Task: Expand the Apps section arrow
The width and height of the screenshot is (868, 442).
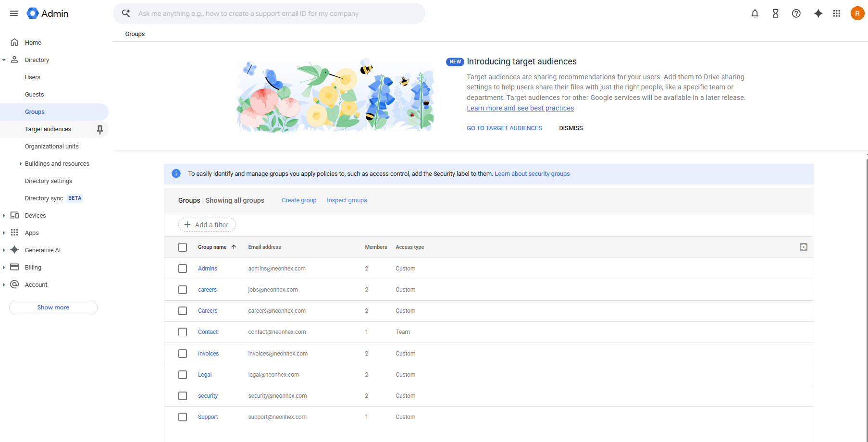Action: (x=4, y=233)
